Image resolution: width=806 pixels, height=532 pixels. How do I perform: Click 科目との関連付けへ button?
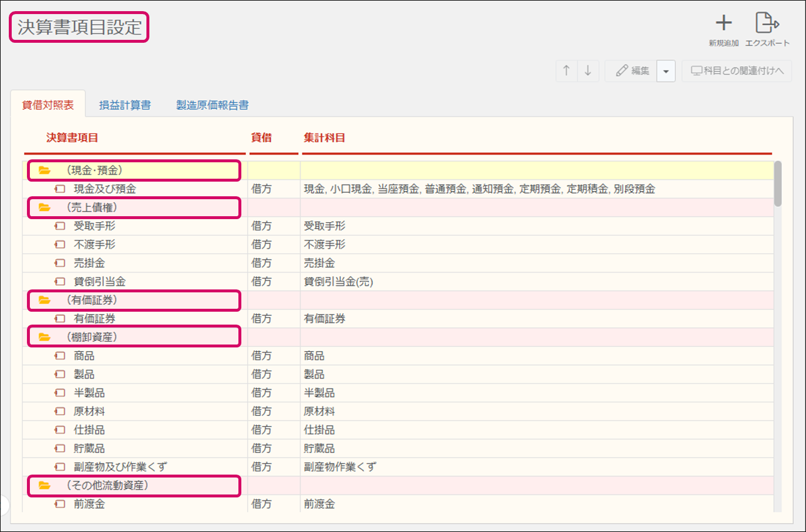click(x=737, y=71)
